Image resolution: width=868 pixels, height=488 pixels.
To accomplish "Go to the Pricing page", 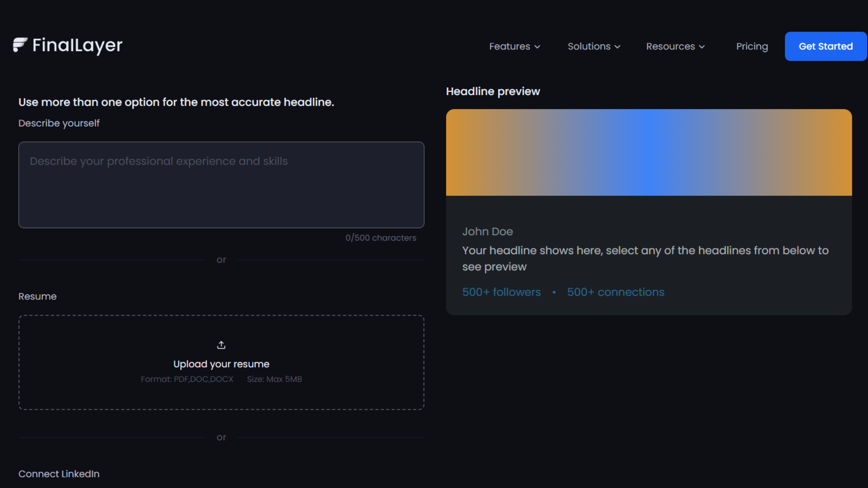I will tap(752, 46).
